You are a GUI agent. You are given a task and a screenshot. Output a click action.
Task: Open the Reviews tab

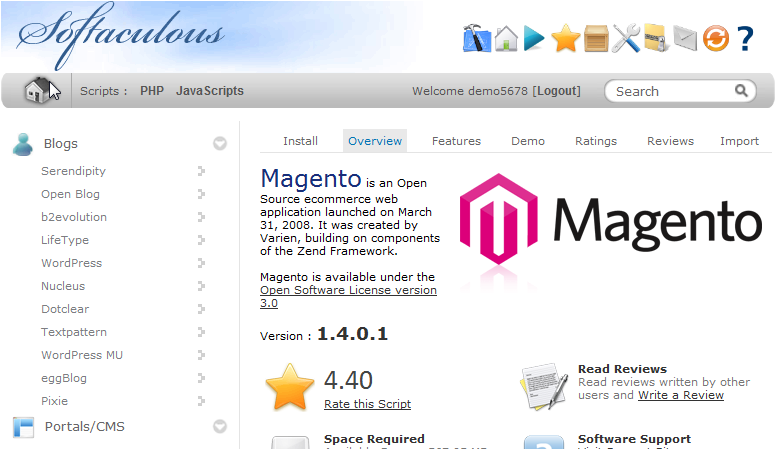[x=671, y=141]
